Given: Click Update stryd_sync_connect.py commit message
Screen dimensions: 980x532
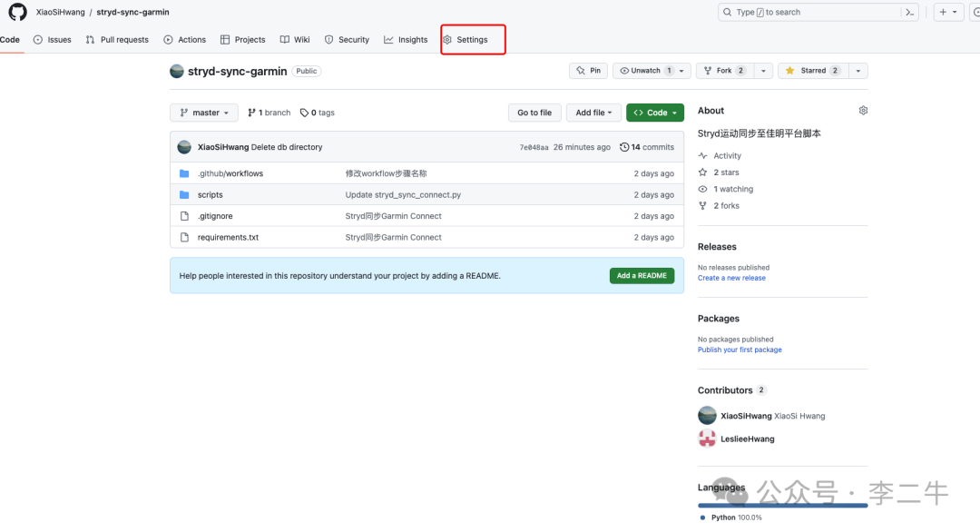Looking at the screenshot, I should (x=403, y=194).
